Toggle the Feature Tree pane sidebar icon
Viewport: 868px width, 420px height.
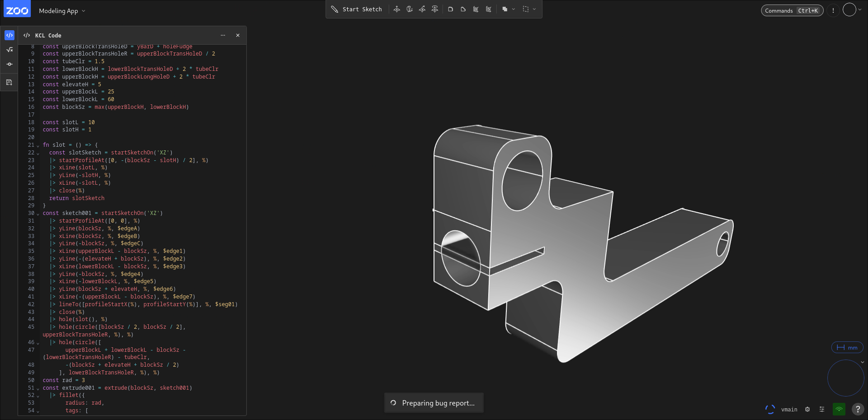click(9, 64)
